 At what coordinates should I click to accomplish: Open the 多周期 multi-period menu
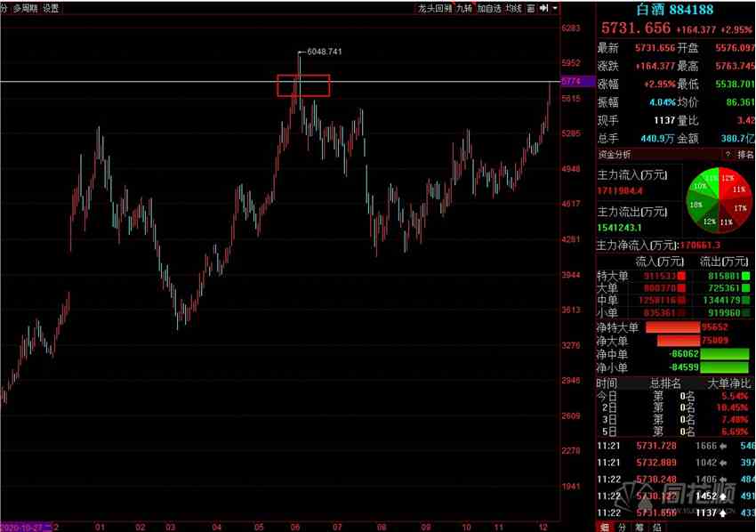(x=25, y=8)
